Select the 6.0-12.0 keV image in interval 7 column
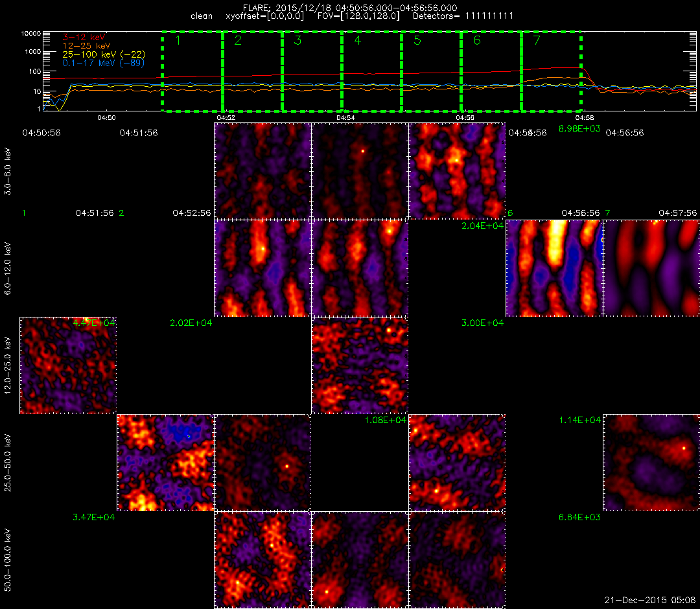Viewport: 700px width, 609px height. [x=651, y=268]
